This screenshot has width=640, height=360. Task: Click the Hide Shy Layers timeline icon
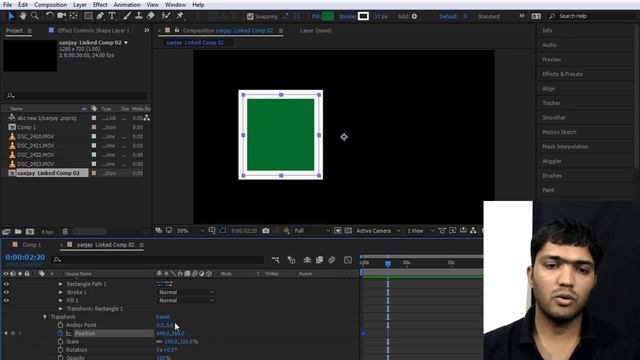[307, 260]
